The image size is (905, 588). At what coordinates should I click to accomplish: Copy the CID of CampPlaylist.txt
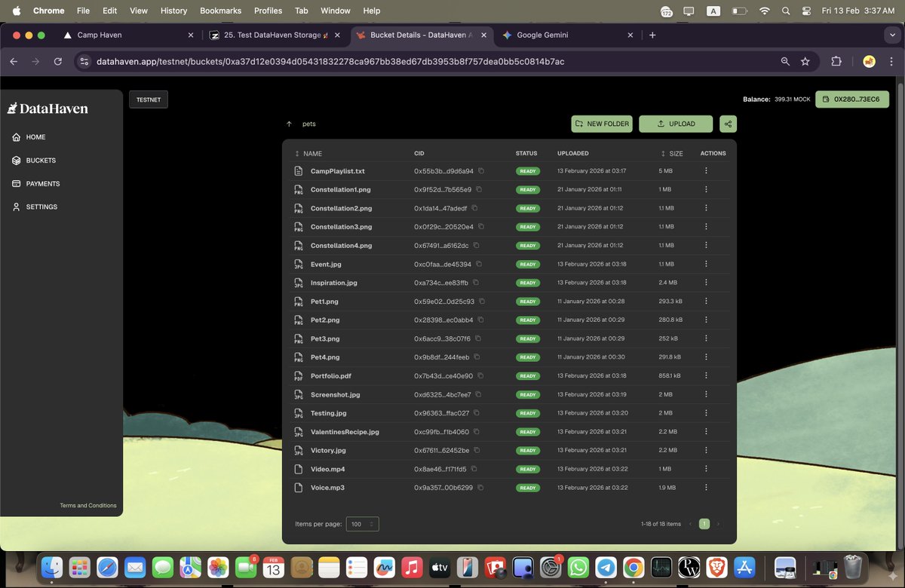481,171
